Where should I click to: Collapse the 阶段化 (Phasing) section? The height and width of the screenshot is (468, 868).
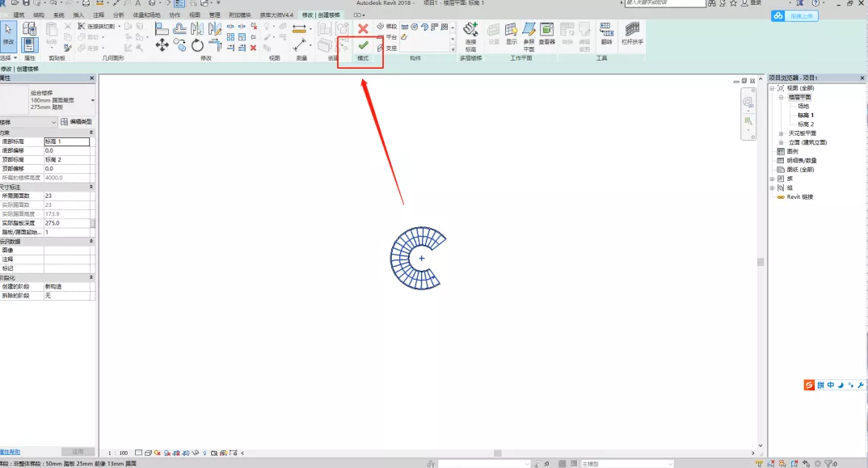click(91, 277)
